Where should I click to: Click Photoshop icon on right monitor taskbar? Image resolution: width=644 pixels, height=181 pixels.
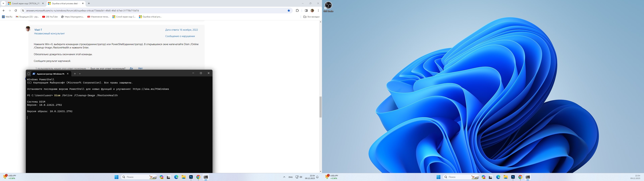[513, 177]
